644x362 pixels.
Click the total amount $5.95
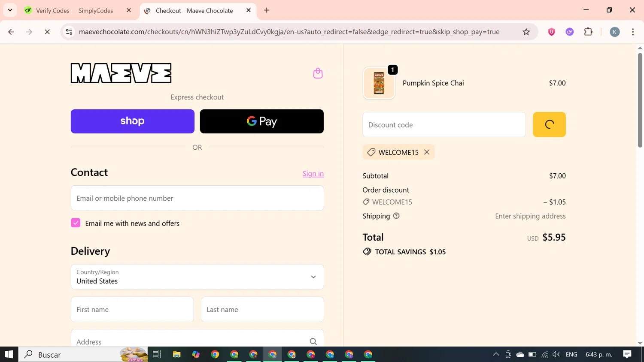(x=554, y=237)
